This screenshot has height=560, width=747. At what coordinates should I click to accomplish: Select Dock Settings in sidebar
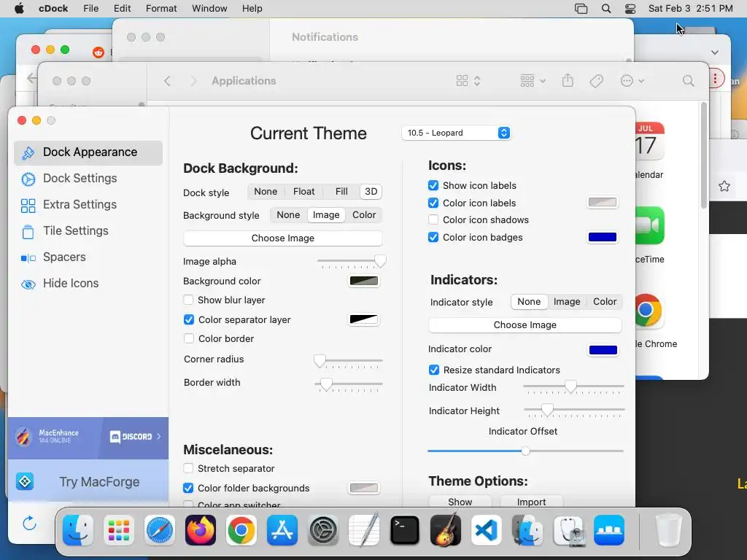point(88,178)
